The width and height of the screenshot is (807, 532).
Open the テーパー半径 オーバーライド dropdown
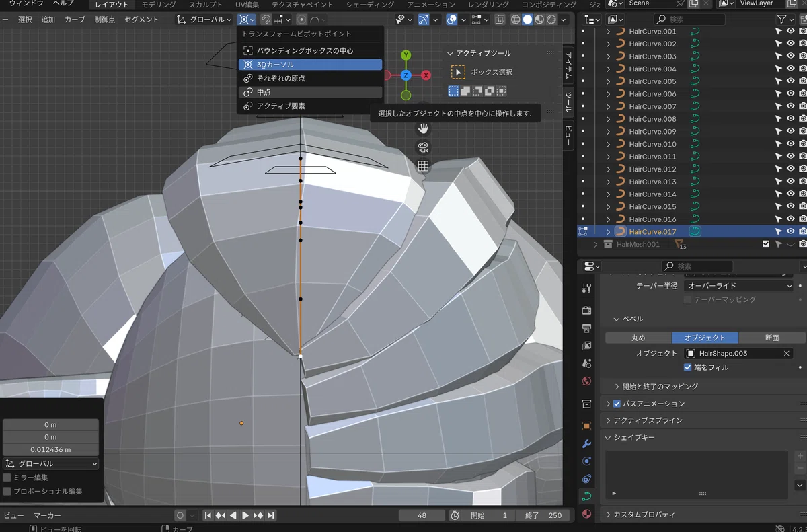coord(738,286)
